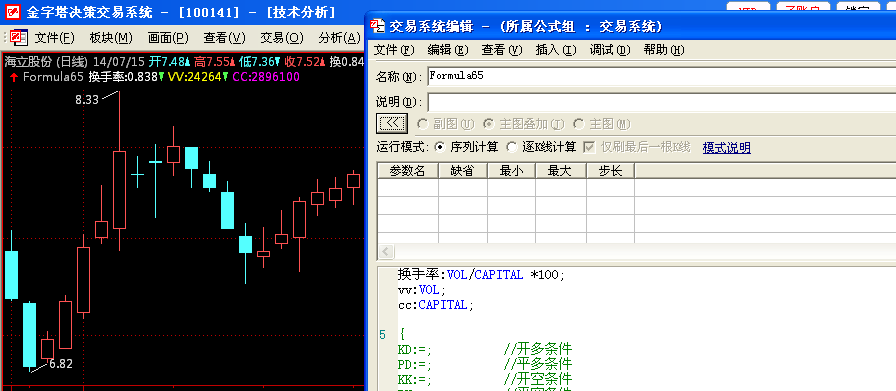Click the red arrow icon before Formula65 on chart

(x=14, y=77)
